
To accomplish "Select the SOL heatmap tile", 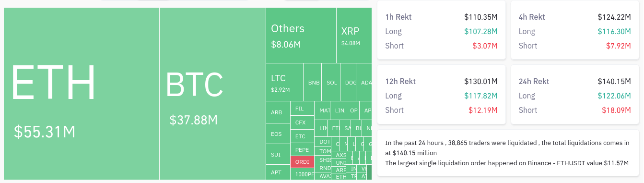I will (x=331, y=82).
